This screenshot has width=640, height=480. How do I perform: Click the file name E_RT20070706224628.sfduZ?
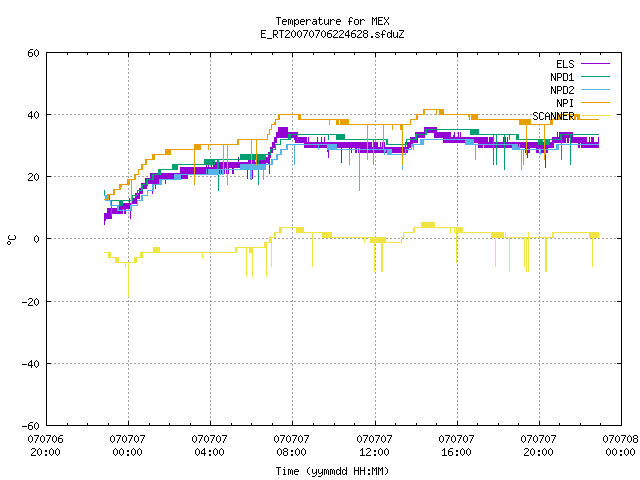pos(332,34)
